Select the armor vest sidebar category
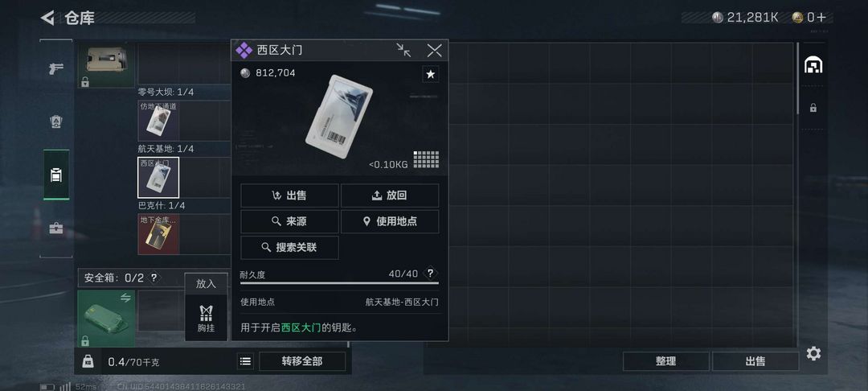 point(56,121)
